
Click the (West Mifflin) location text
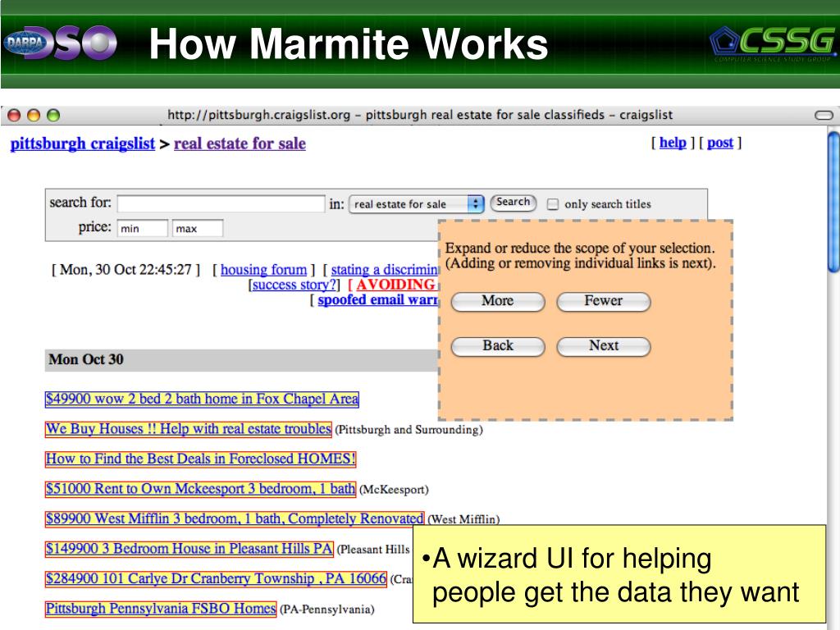coord(463,519)
